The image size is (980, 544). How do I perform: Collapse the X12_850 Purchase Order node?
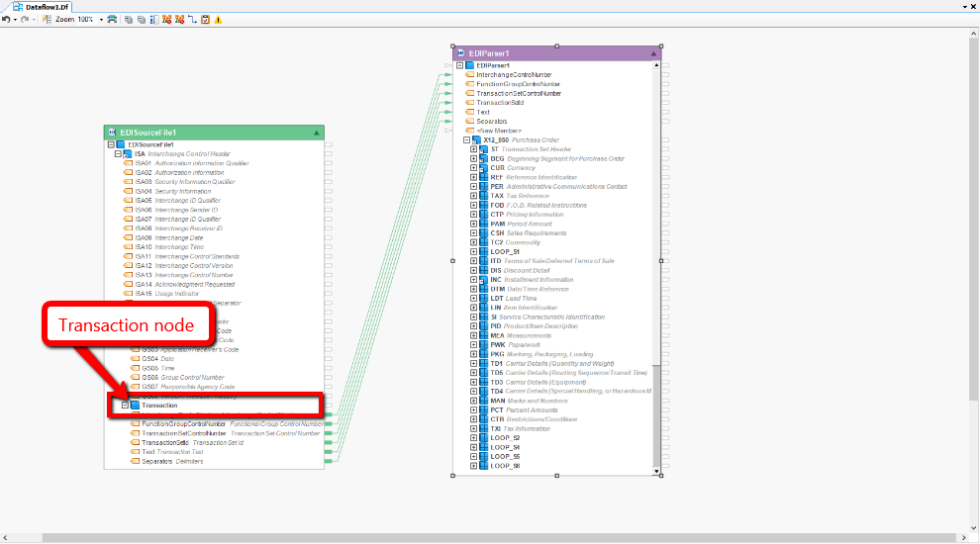coord(466,140)
